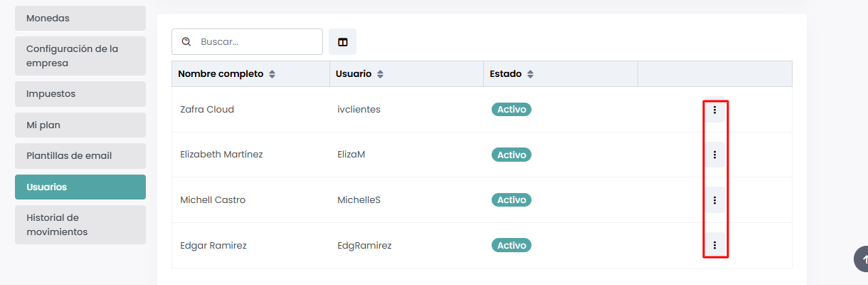868x285 pixels.
Task: Open actions menu for Zafra Cloud
Action: pos(714,110)
